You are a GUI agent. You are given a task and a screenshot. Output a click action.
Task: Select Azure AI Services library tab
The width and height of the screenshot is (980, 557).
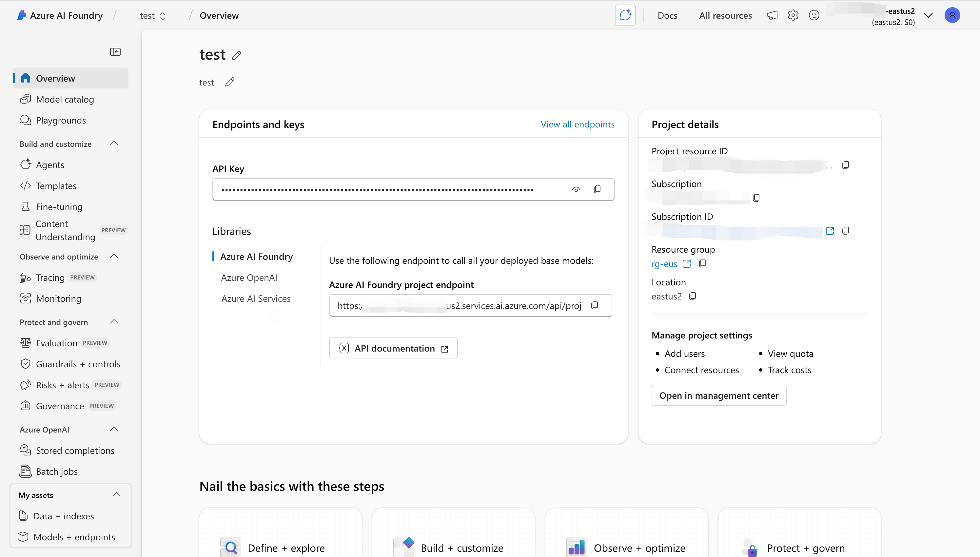click(256, 298)
